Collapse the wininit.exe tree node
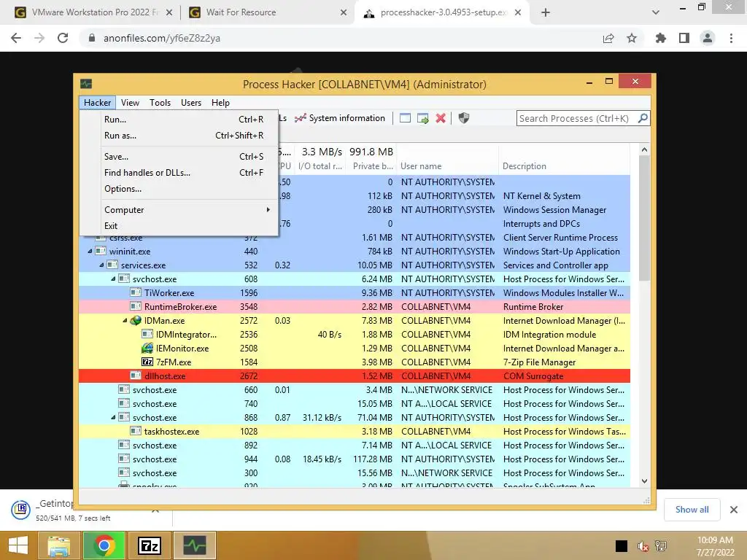The width and height of the screenshot is (747, 560). tap(90, 251)
